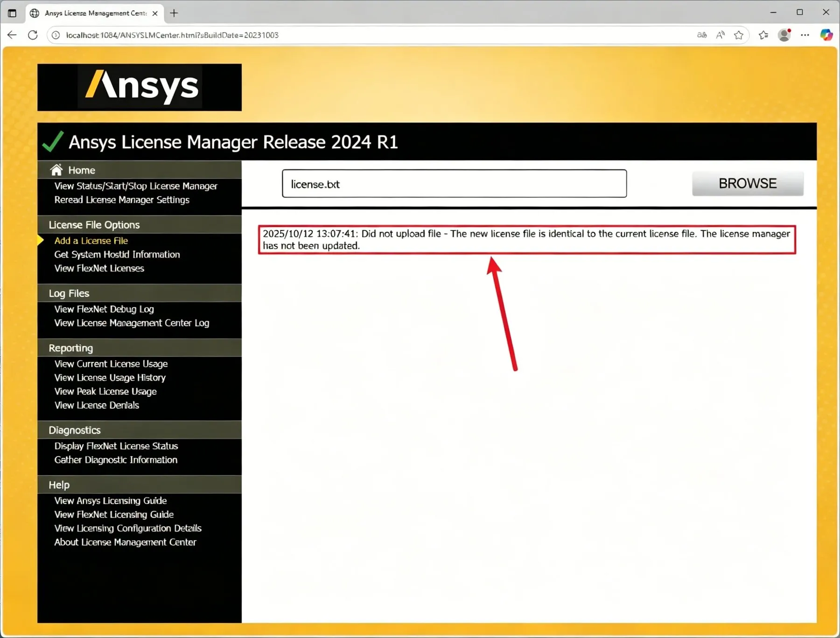Screen dimensions: 840x638
Task: Add this page to favorites with the star icon
Action: [739, 35]
